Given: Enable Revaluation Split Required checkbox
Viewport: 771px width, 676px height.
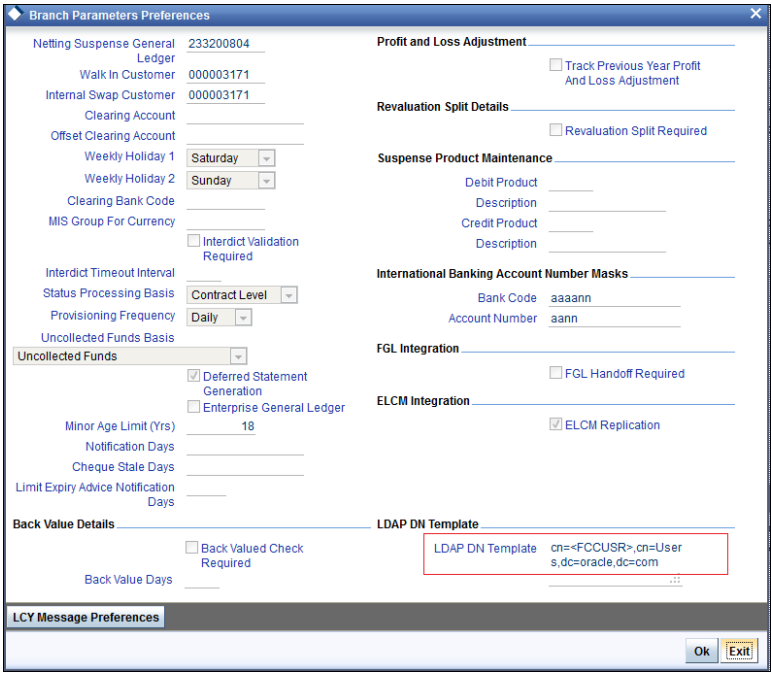Looking at the screenshot, I should (556, 130).
